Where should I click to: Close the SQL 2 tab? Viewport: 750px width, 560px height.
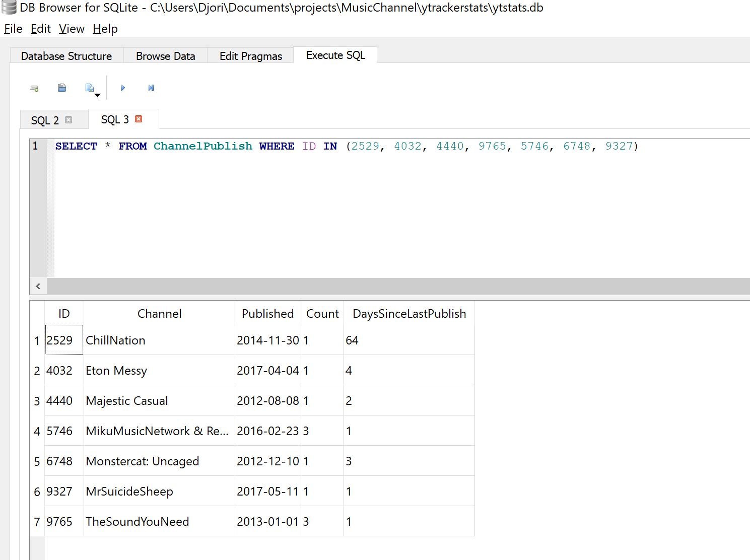click(x=69, y=120)
